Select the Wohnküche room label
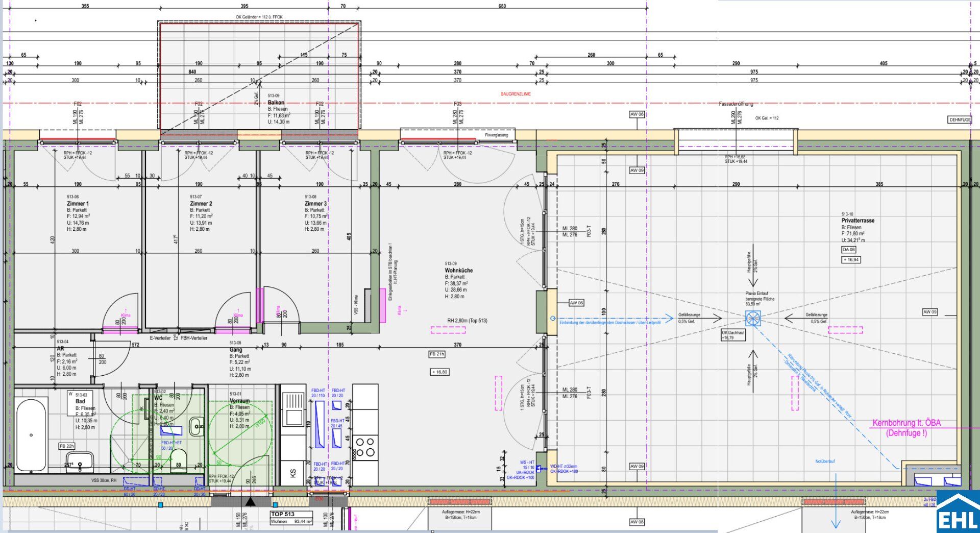 [458, 271]
